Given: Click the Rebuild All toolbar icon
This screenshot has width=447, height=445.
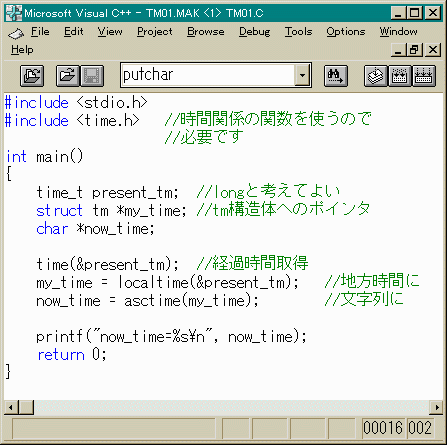Looking at the screenshot, I should tap(424, 76).
